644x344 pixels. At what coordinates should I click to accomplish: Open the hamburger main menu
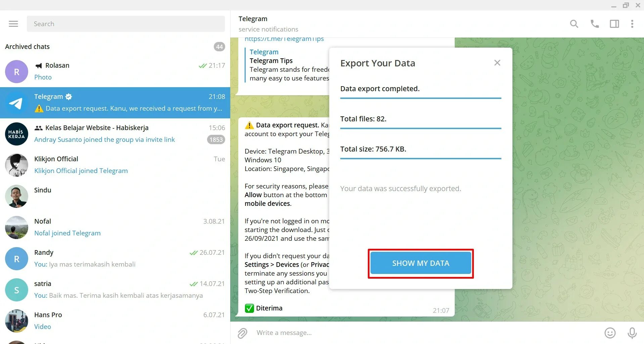coord(13,24)
